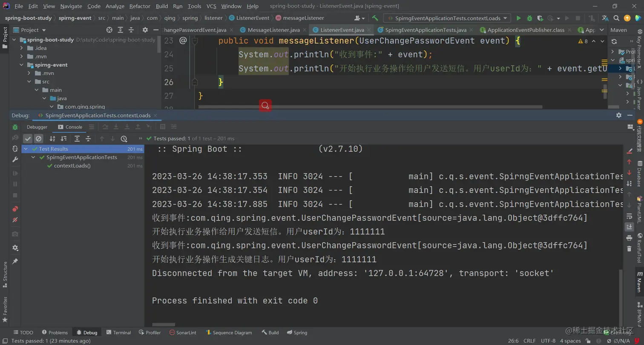View Breakpoints red circles icon
Image resolution: width=644 pixels, height=345 pixels.
15,209
